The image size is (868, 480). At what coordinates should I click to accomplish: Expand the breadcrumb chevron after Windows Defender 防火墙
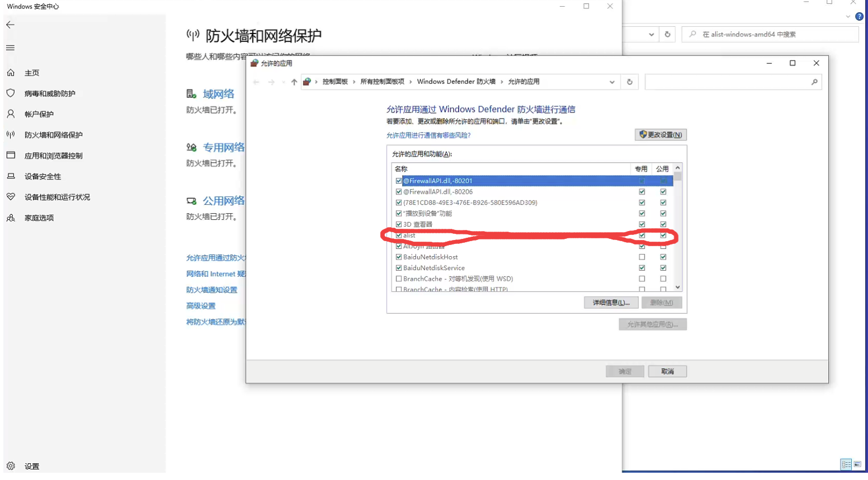click(502, 82)
